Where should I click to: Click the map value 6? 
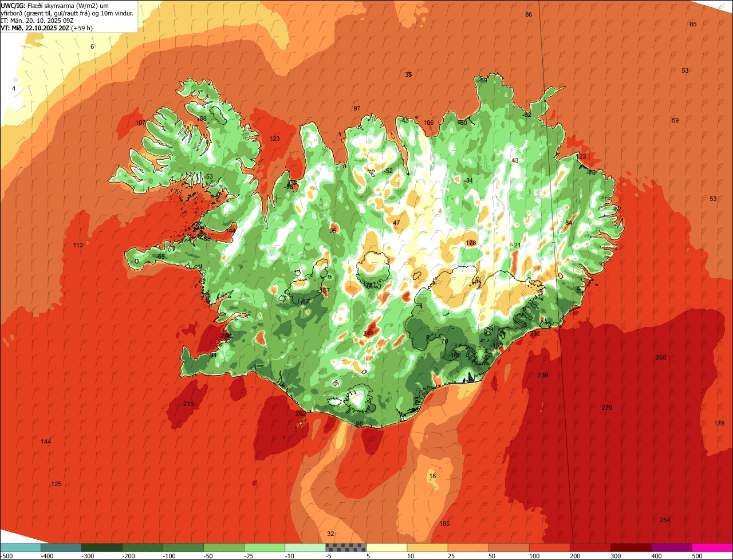[92, 46]
